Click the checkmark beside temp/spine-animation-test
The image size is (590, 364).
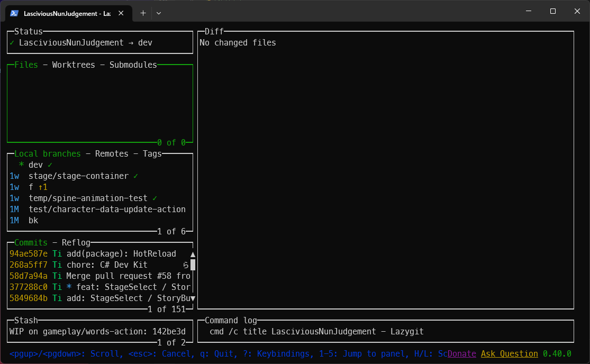pos(155,198)
